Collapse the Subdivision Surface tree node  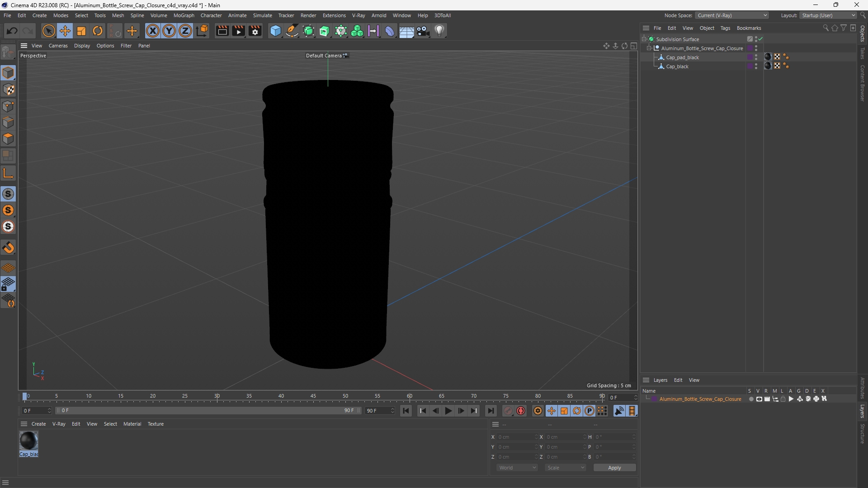pyautogui.click(x=644, y=39)
